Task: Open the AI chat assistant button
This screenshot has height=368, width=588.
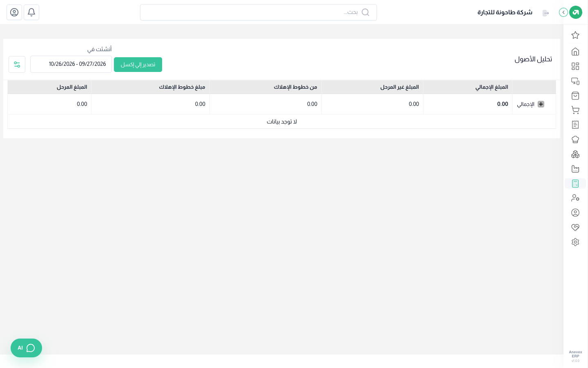Action: click(26, 348)
